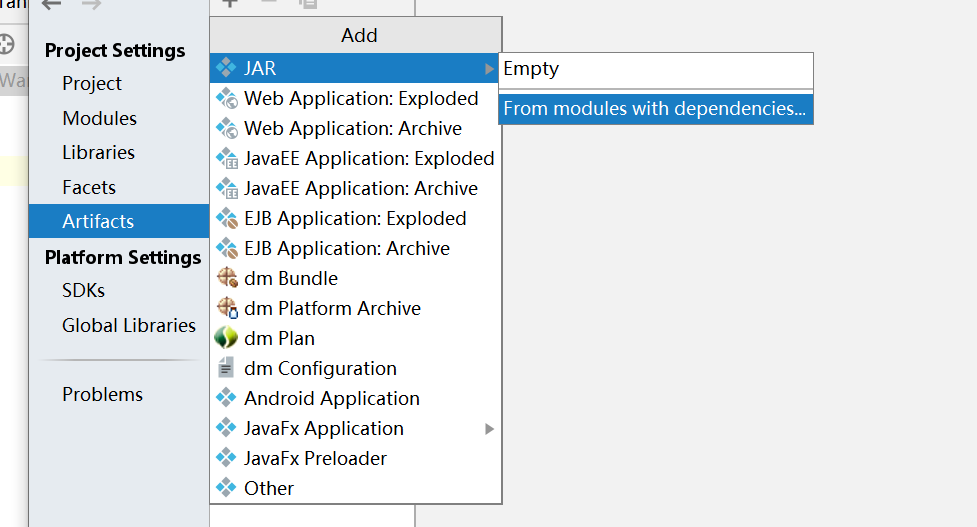Image resolution: width=977 pixels, height=527 pixels.
Task: Click the forward navigation arrow
Action: [92, 5]
